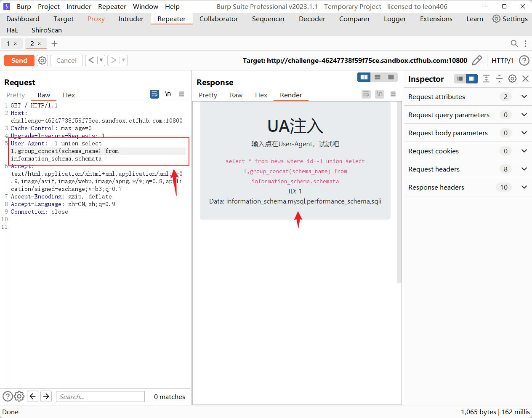Collapse all Inspector sections icon
This screenshot has height=418, width=532.
(x=499, y=78)
